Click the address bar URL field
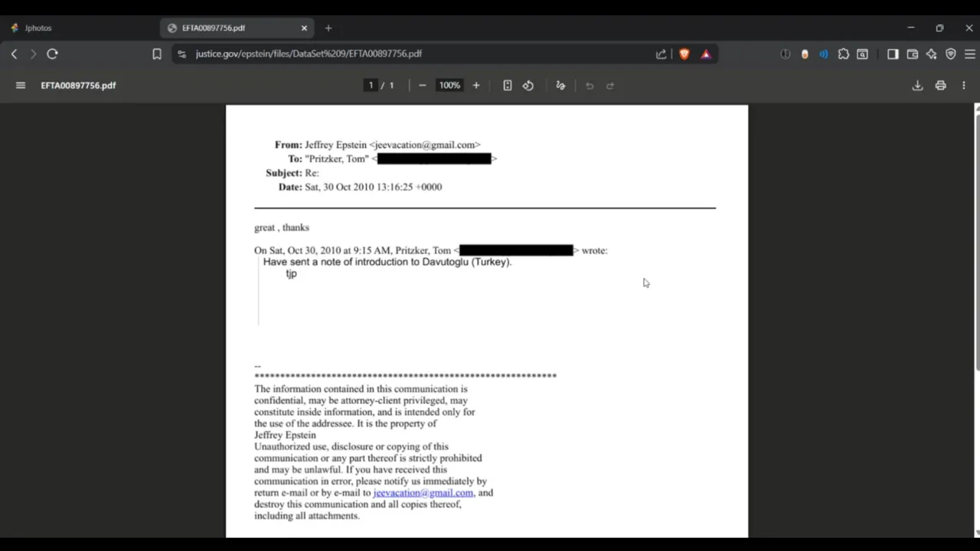Screen dimensions: 980x551 (413, 54)
